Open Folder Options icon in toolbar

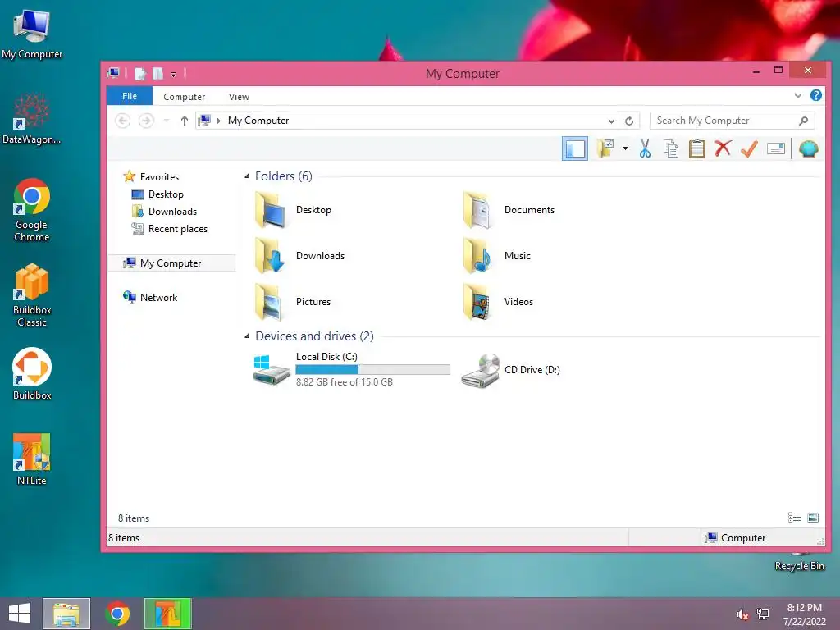605,148
